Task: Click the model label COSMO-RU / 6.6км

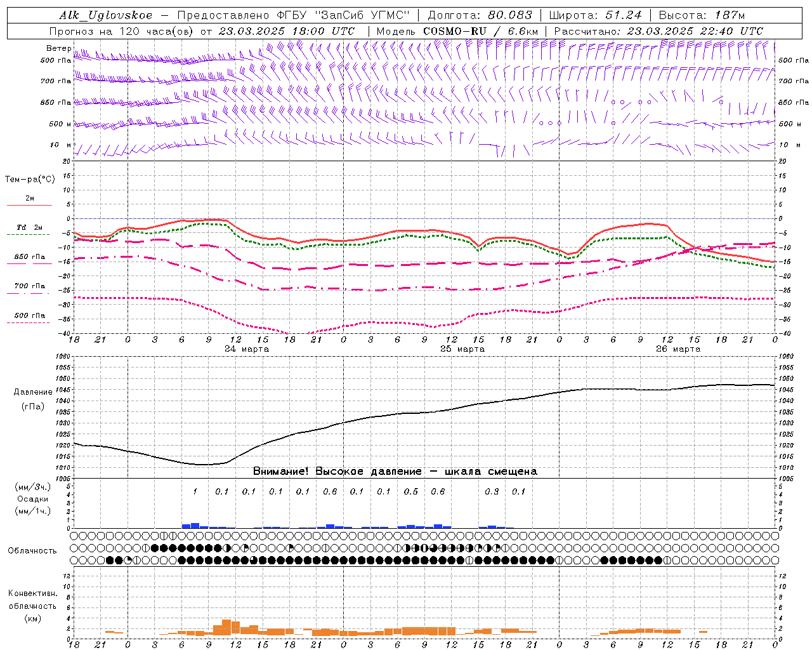Action: 481,31
